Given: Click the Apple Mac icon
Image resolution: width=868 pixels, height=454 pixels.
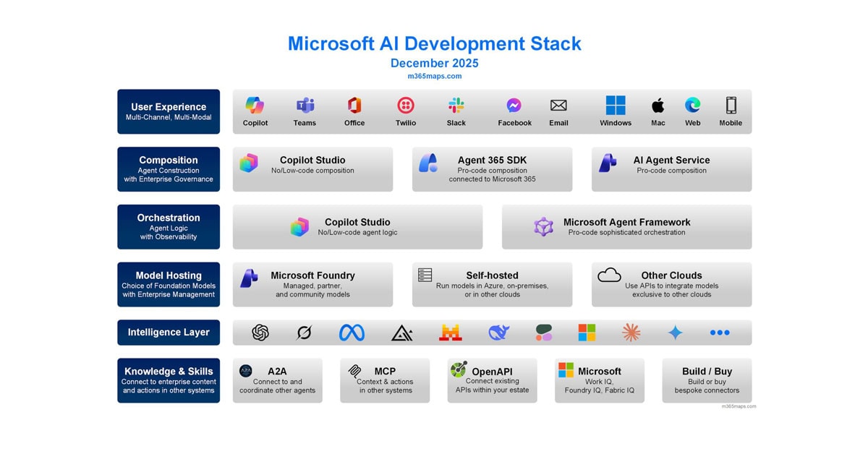Looking at the screenshot, I should (x=658, y=106).
